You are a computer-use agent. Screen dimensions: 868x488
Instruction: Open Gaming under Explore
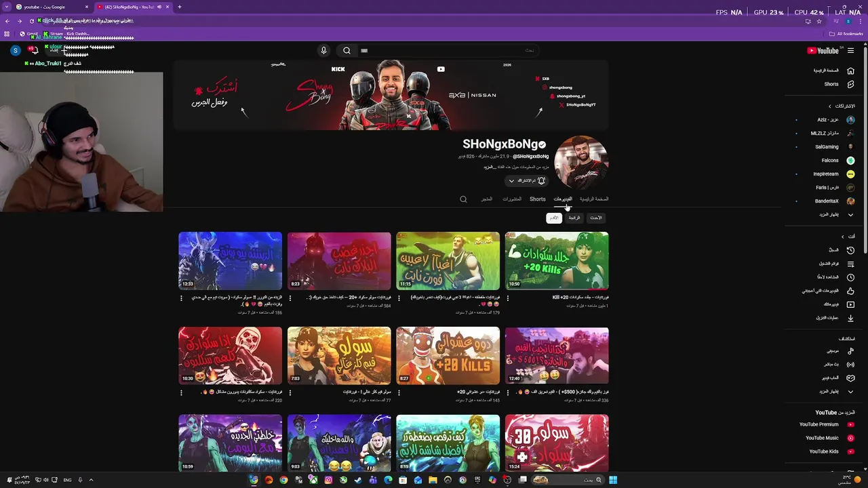833,378
